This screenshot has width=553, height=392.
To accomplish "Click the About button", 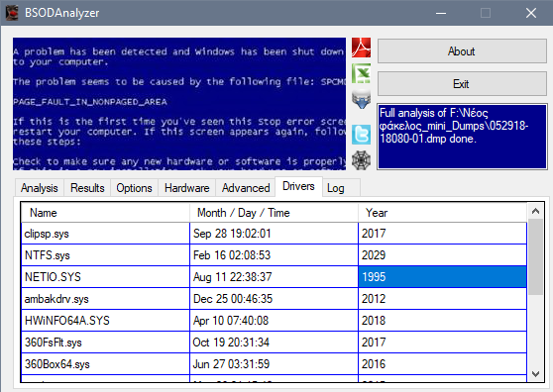I will point(462,51).
